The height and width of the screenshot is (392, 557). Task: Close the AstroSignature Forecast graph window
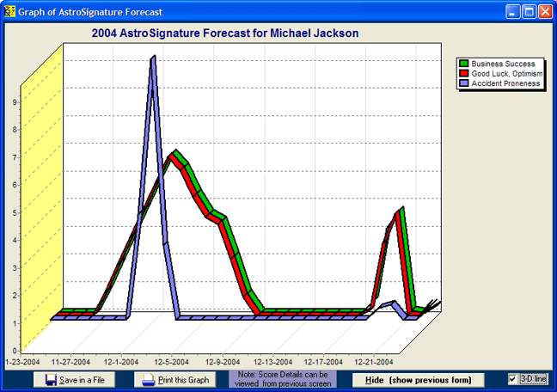pos(545,12)
